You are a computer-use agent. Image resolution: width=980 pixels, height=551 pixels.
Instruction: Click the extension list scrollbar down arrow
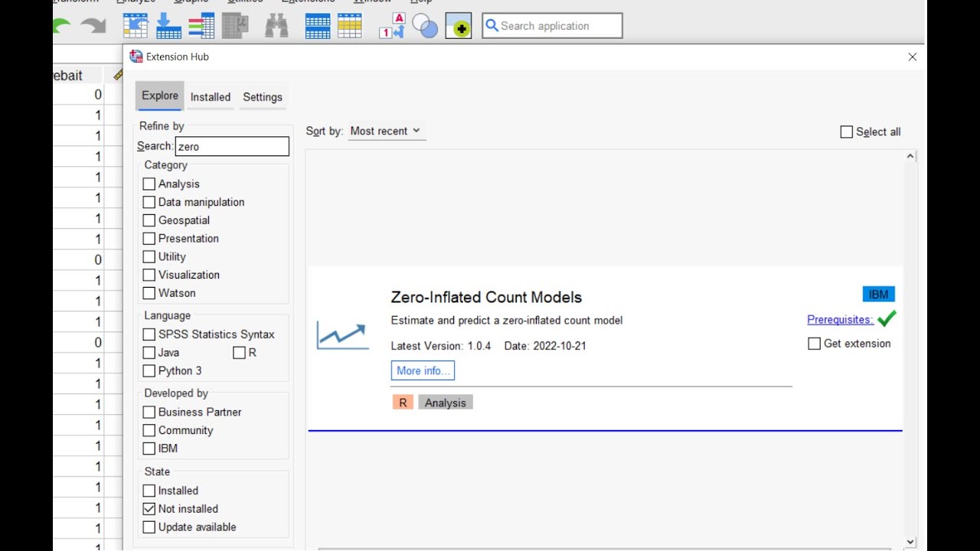click(910, 543)
